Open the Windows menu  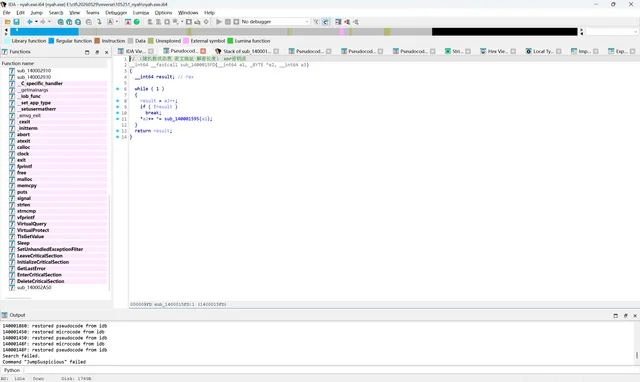point(188,13)
